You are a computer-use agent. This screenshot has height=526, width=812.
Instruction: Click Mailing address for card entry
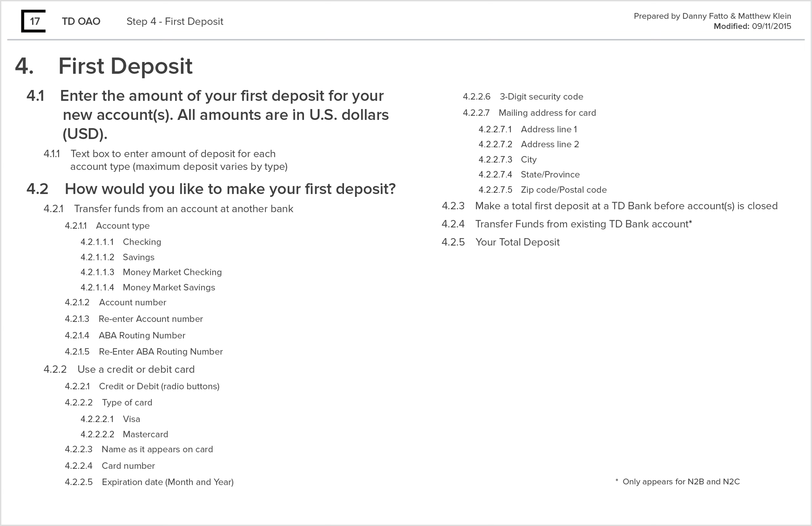click(x=547, y=113)
